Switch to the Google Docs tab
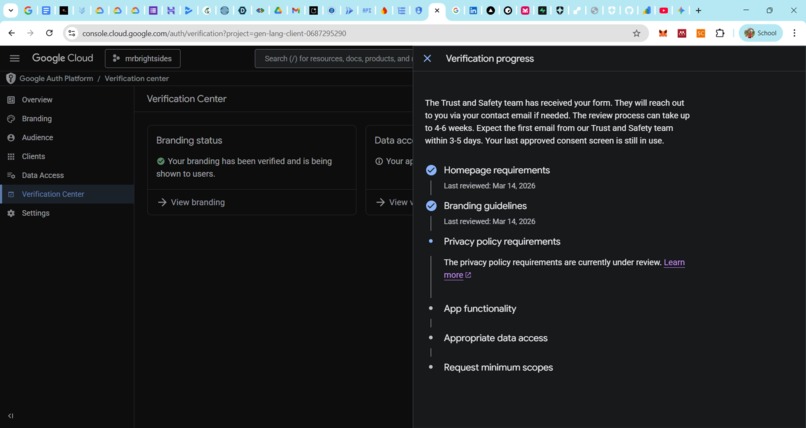 [46, 10]
